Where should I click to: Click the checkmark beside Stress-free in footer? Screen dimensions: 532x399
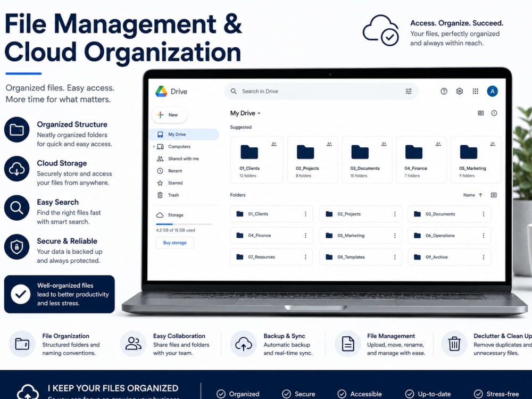(478, 394)
